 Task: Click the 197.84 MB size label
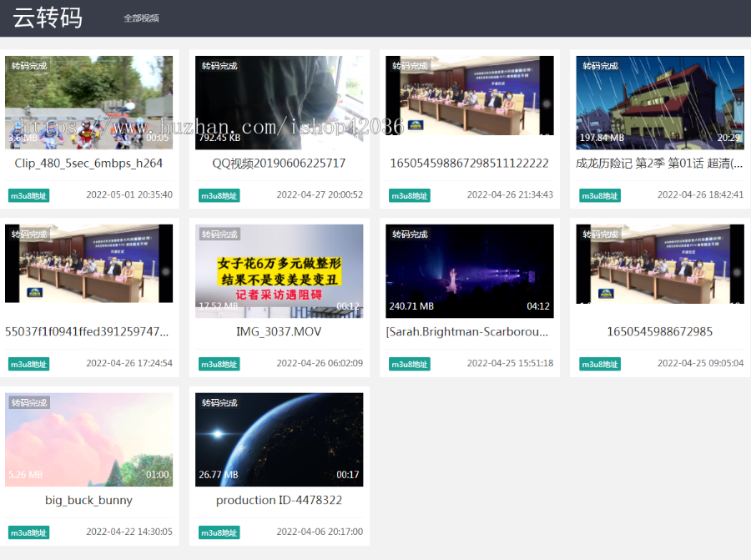[602, 138]
